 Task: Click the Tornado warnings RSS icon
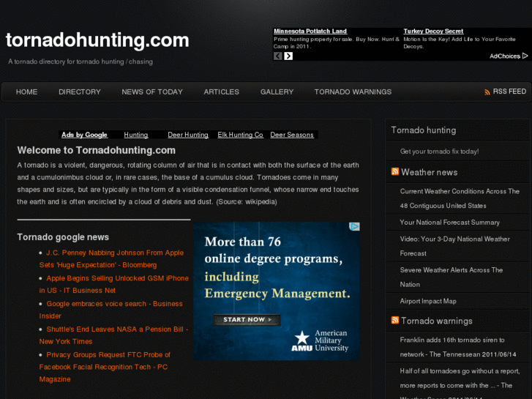pyautogui.click(x=395, y=320)
